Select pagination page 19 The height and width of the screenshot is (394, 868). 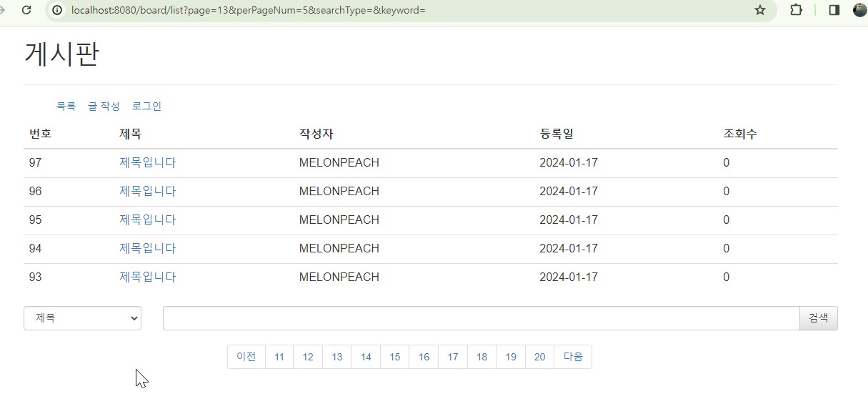pos(511,357)
